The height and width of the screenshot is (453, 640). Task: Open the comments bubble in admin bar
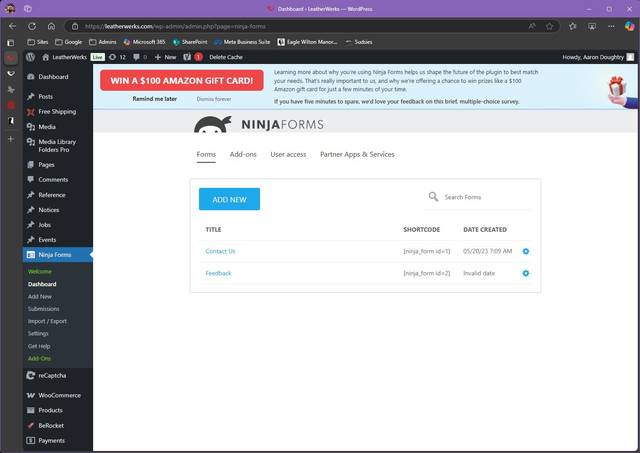coord(140,57)
